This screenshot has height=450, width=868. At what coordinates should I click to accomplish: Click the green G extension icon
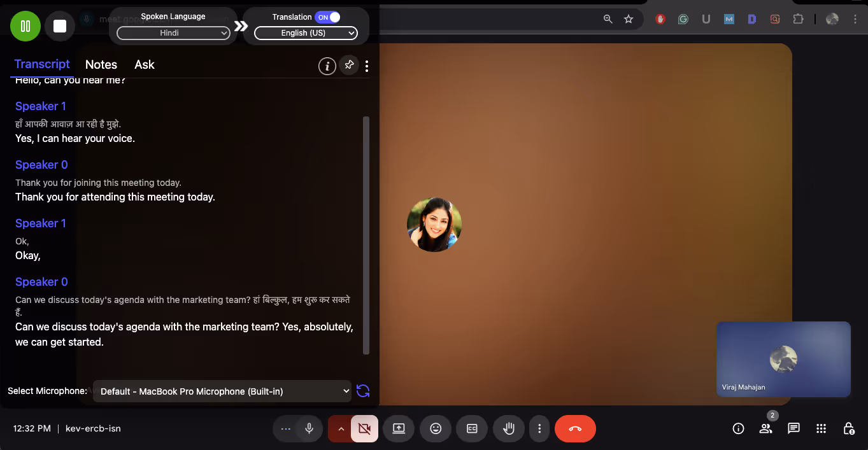tap(683, 19)
